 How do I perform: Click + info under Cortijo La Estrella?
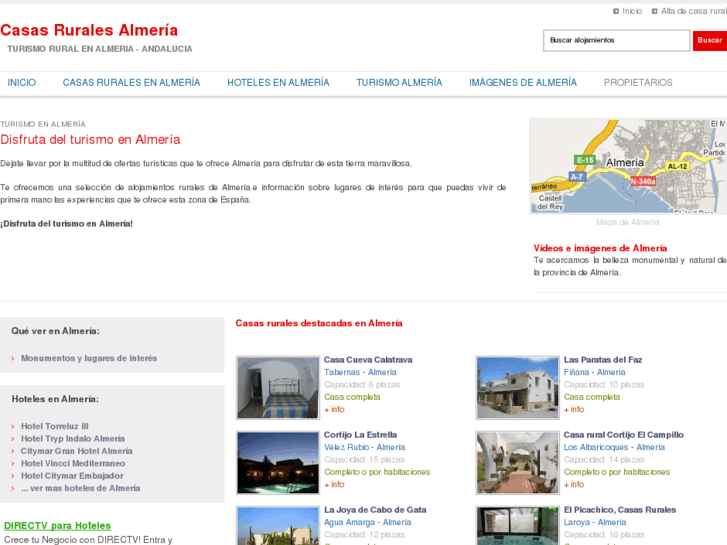pyautogui.click(x=334, y=484)
